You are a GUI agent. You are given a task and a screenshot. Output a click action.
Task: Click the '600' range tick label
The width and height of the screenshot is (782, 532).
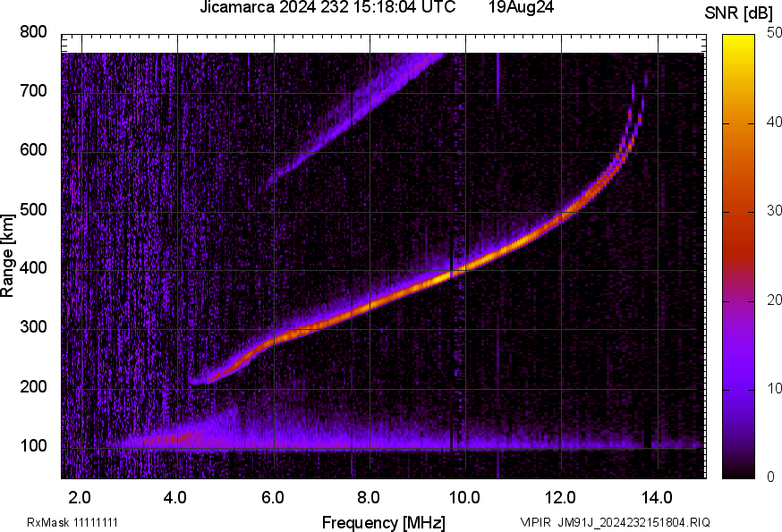[x=33, y=150]
